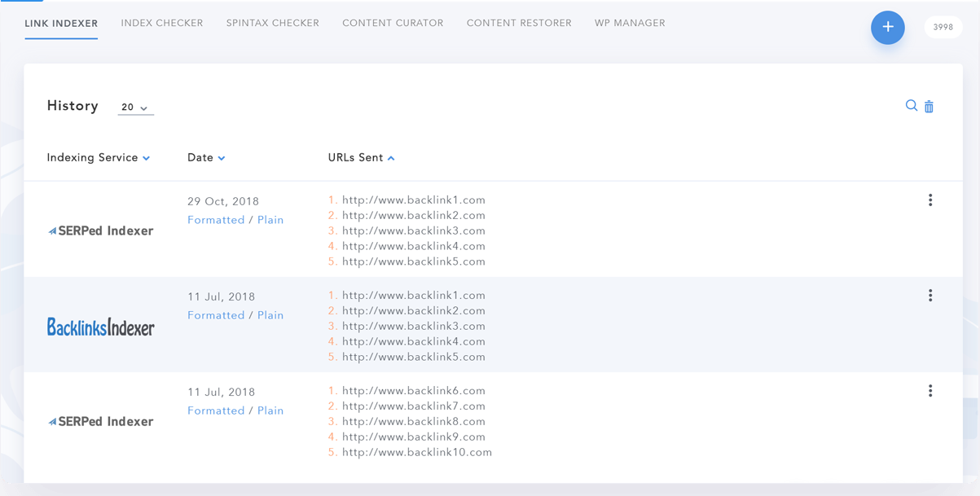Click the http://www.backlink10.com URL
Image resolution: width=980 pixels, height=496 pixels.
pyautogui.click(x=417, y=453)
